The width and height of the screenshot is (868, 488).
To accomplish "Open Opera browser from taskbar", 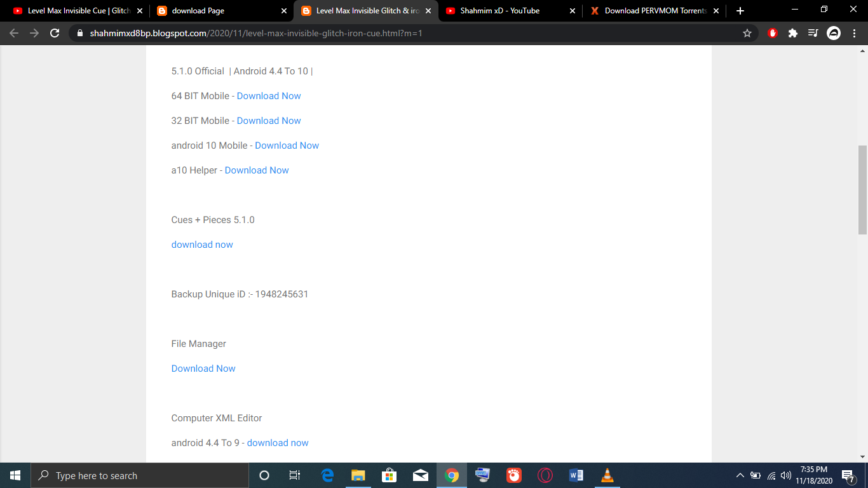I will pyautogui.click(x=545, y=475).
